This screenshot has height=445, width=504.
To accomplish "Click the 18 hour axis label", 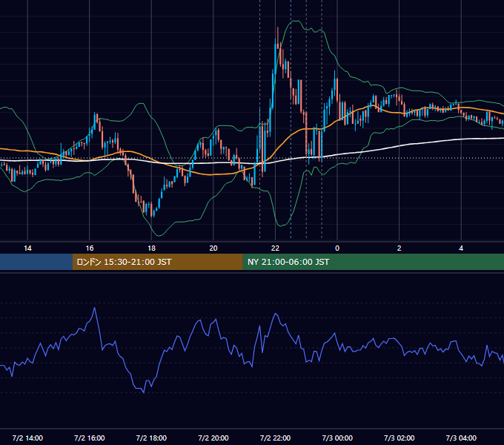I will 151,248.
